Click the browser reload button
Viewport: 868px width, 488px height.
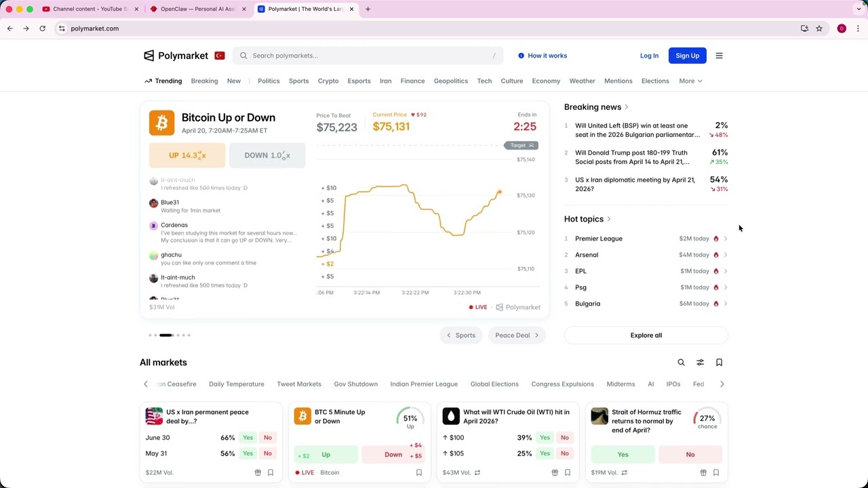click(42, 28)
